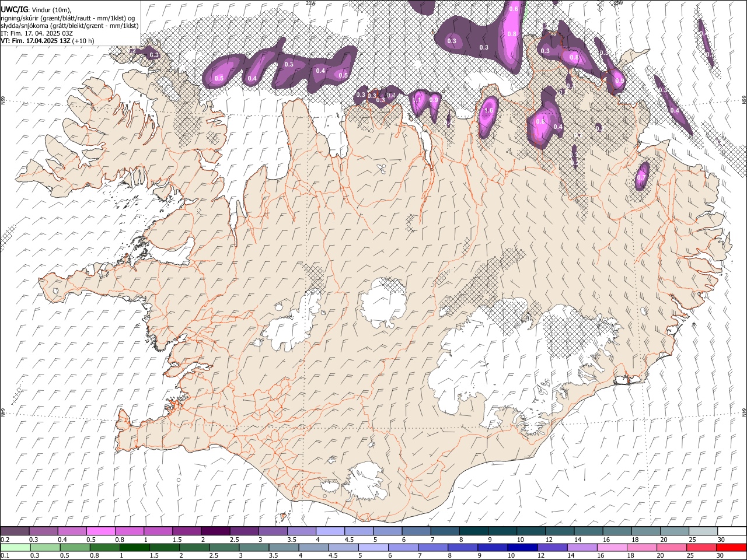Viewport: 747px width, 560px height.
Task: Click the bright red swatch ending the lower legend row
Action: coord(731,547)
